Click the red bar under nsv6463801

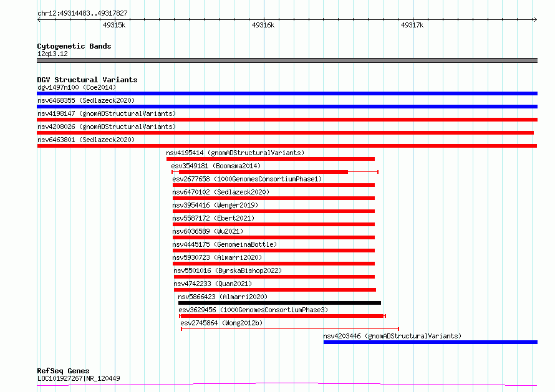click(x=287, y=146)
